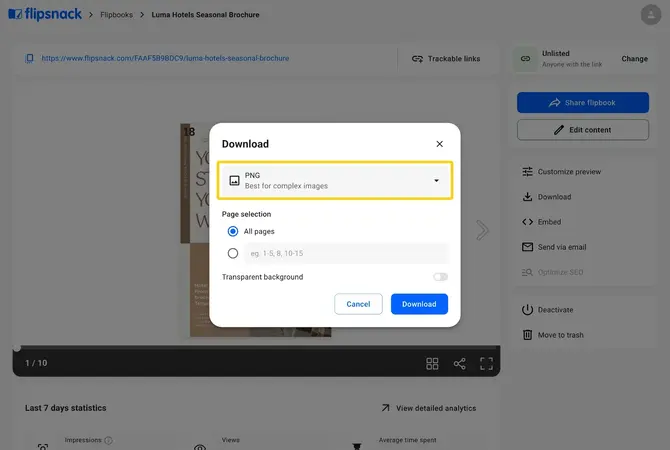Image resolution: width=670 pixels, height=450 pixels.
Task: Go to next flipbook page arrow
Action: pyautogui.click(x=482, y=230)
